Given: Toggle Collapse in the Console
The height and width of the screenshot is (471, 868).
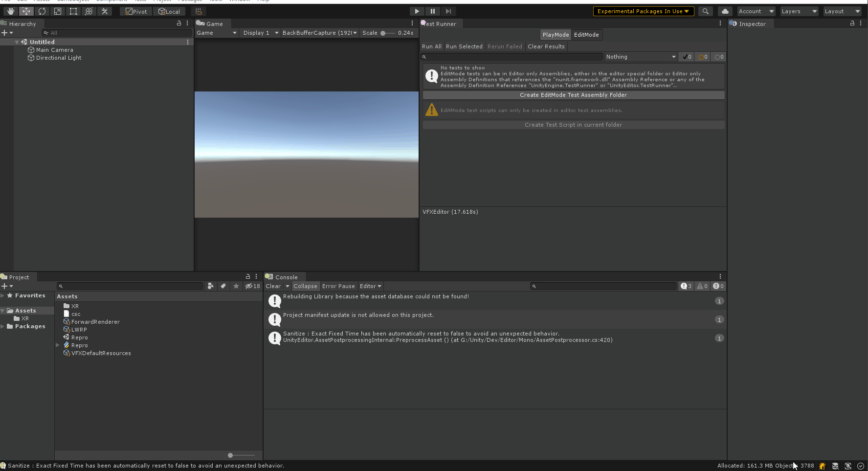Looking at the screenshot, I should 305,286.
